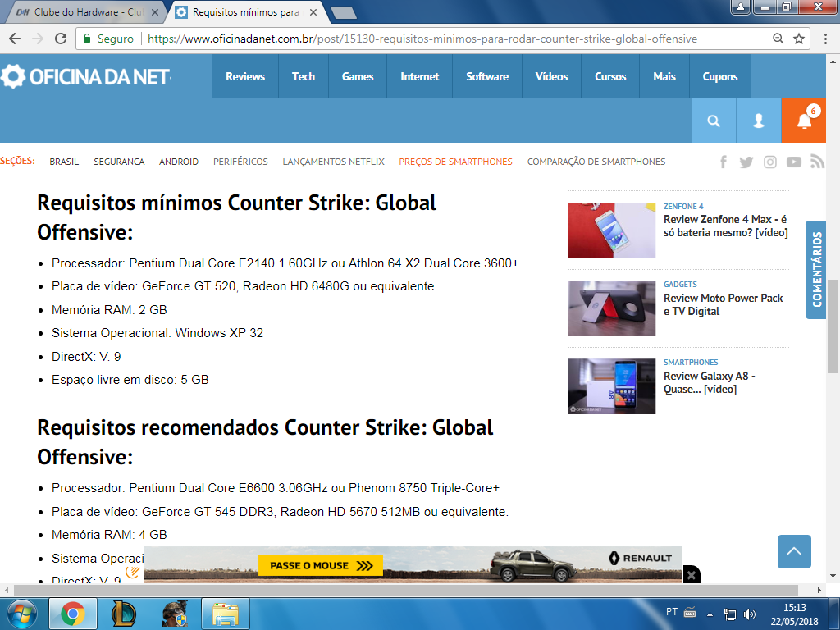The image size is (840, 630).
Task: Close the Clube do Hardware tab
Action: click(x=155, y=11)
